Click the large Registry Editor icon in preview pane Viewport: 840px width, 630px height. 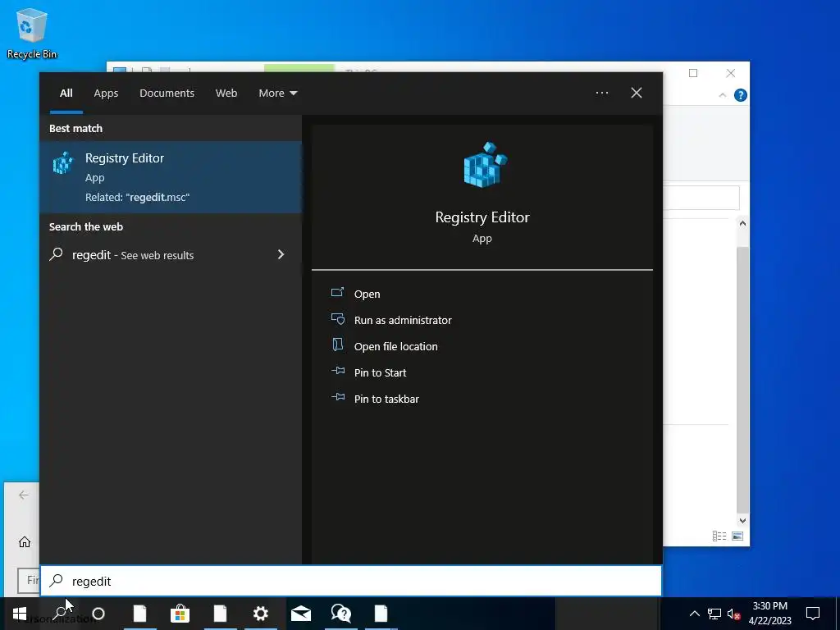[x=485, y=165]
